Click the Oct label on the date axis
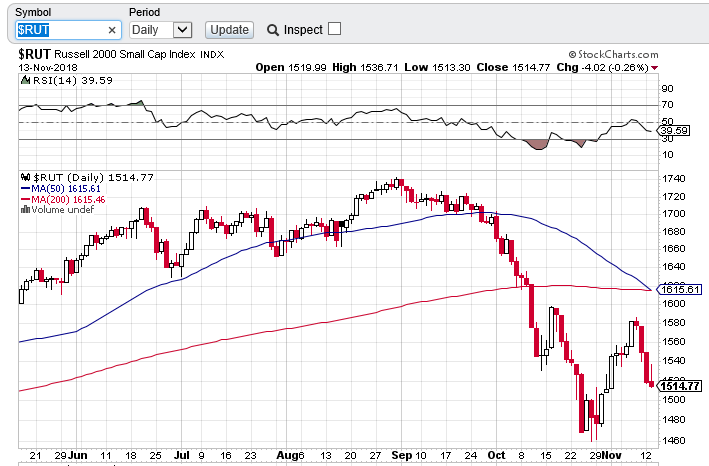The image size is (709, 466). tap(496, 455)
